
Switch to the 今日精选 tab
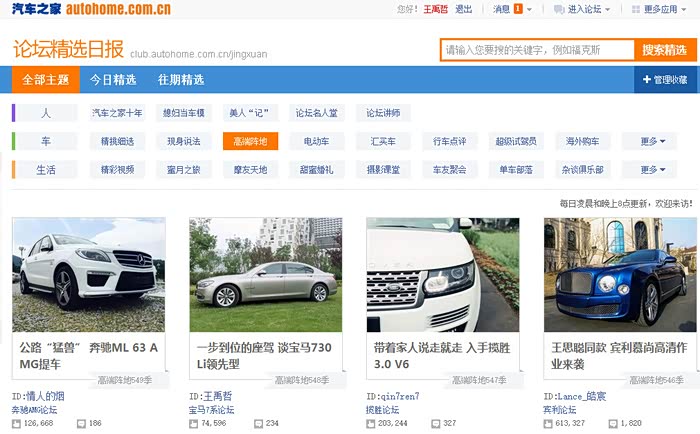[x=112, y=80]
